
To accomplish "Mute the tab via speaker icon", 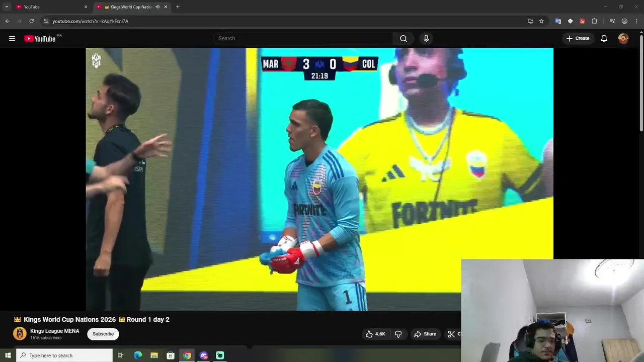I will (x=157, y=7).
